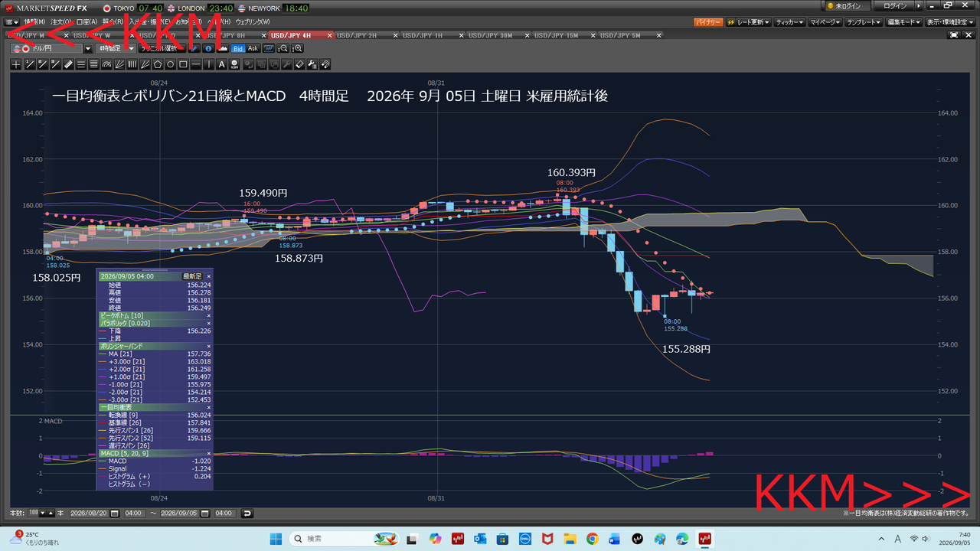Screen dimensions: 980x551
Task: Select the rectangle drawing tool
Action: point(183,64)
